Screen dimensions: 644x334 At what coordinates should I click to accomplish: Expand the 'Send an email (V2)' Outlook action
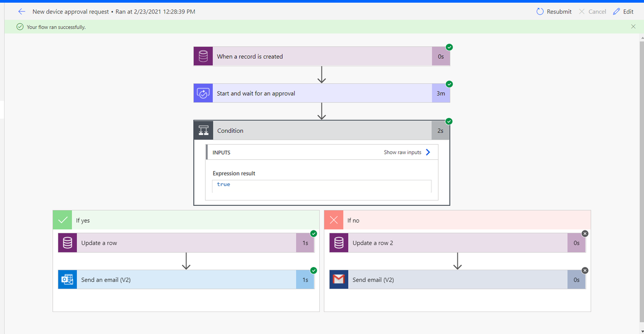coord(186,280)
